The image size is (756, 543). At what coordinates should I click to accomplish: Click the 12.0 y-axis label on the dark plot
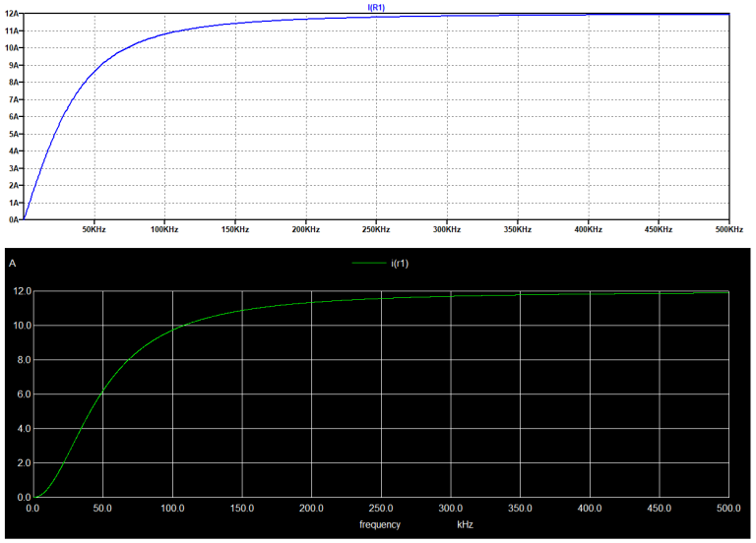click(x=19, y=291)
